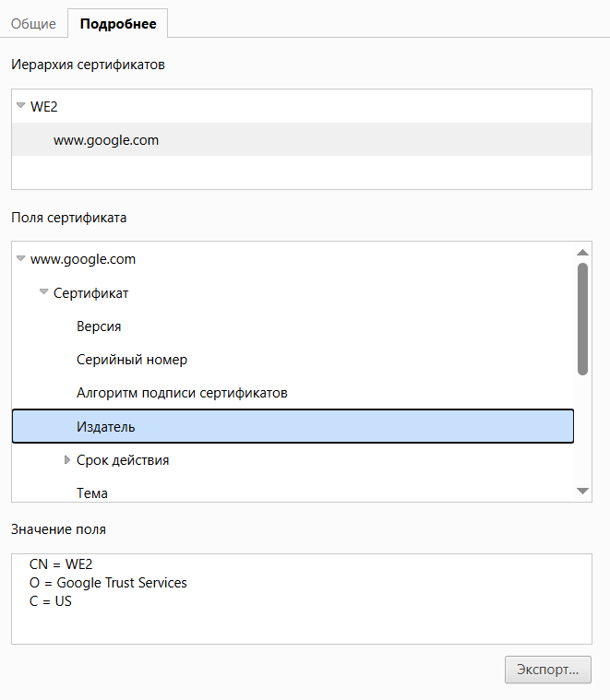The width and height of the screenshot is (610, 700).
Task: Select www.google.com in the certificate hierarchy
Action: 106,140
